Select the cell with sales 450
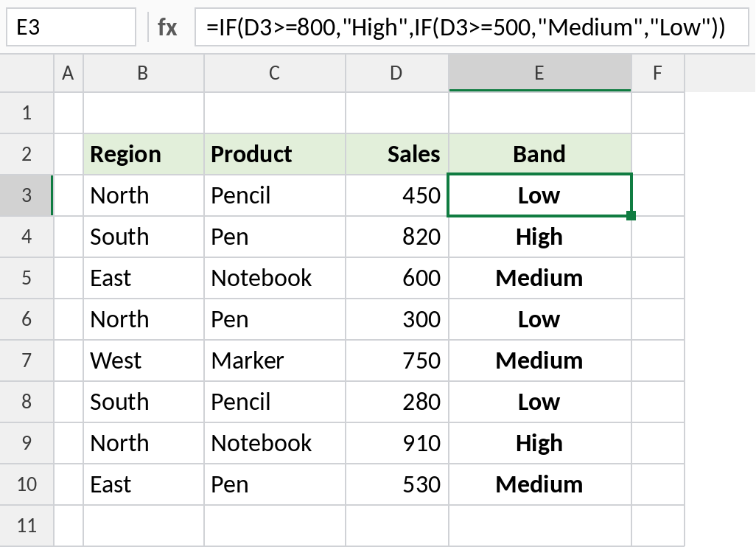 397,195
